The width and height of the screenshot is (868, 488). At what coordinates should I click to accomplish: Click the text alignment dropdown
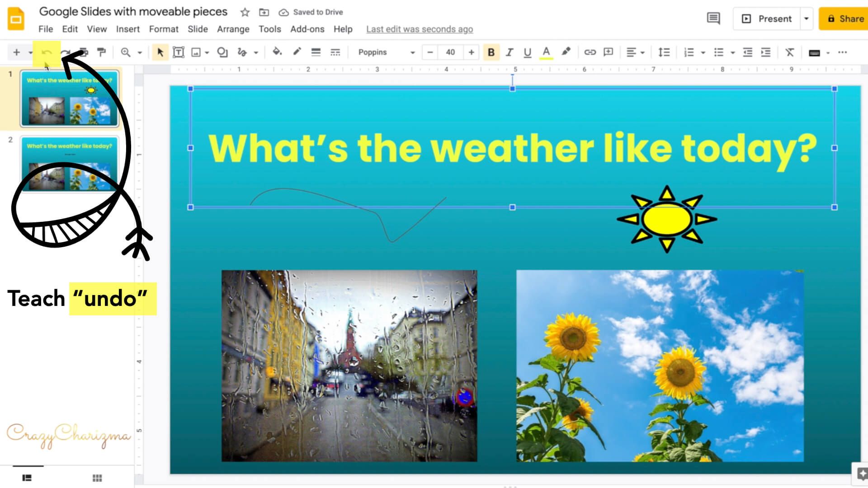(x=634, y=52)
